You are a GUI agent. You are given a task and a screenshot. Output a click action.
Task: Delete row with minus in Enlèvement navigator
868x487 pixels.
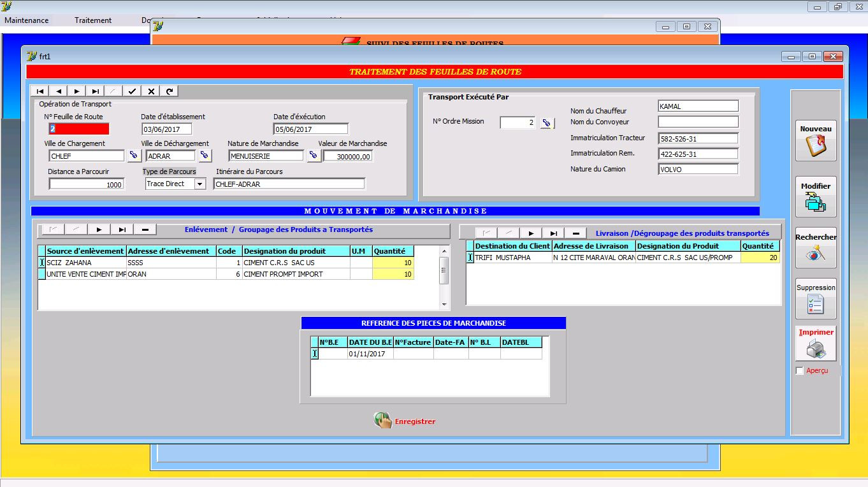pyautogui.click(x=145, y=229)
